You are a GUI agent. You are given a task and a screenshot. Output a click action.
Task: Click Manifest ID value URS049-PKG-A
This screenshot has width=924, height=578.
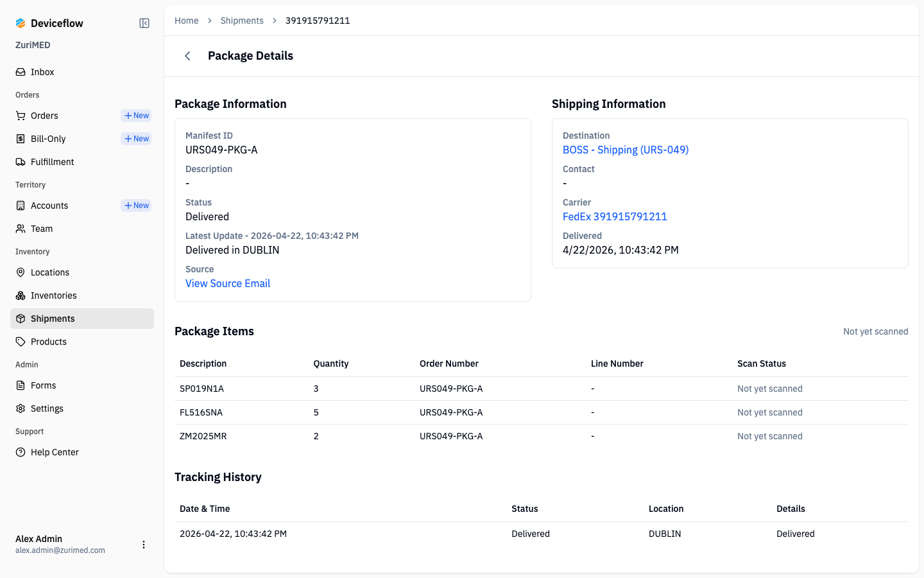coord(221,150)
